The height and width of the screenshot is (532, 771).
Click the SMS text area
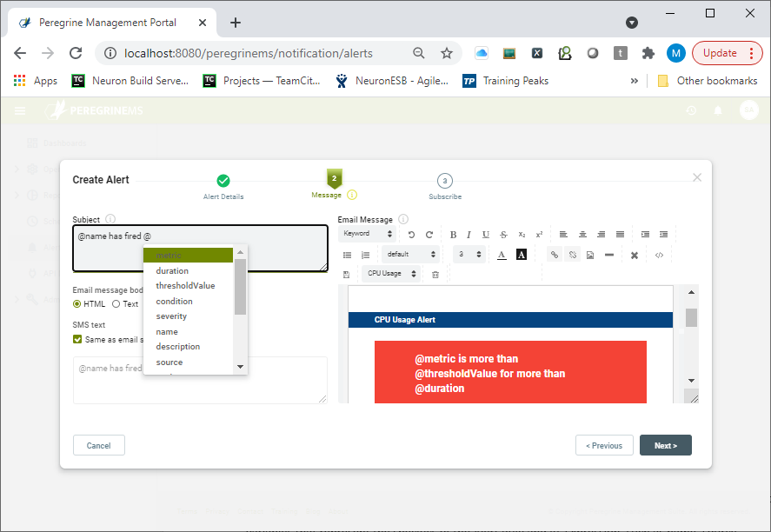[x=200, y=380]
